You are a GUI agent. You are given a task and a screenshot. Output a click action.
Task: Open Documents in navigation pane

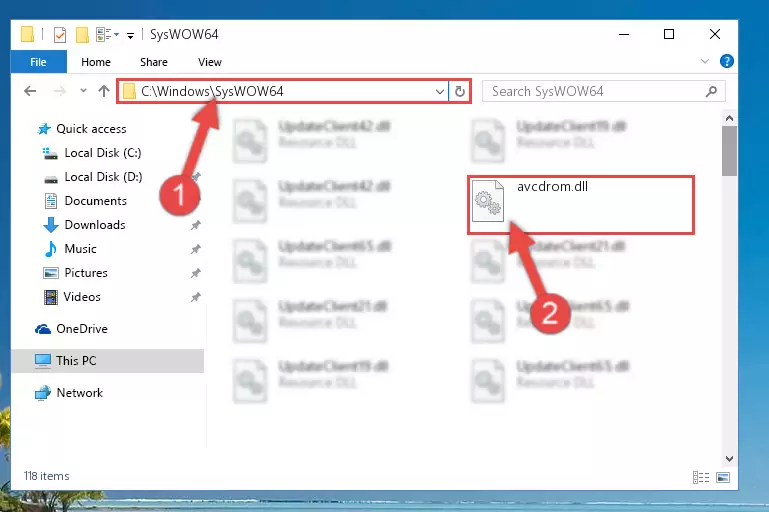(x=96, y=201)
